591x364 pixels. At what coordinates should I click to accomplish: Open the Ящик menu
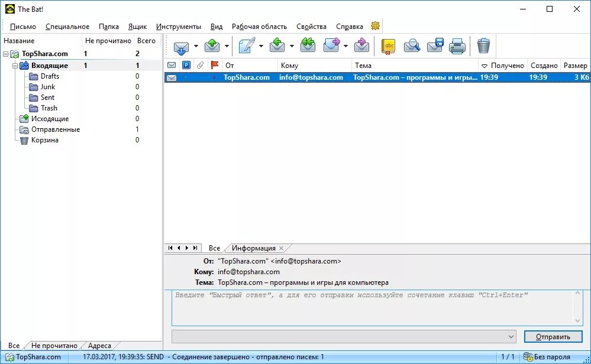click(x=137, y=27)
